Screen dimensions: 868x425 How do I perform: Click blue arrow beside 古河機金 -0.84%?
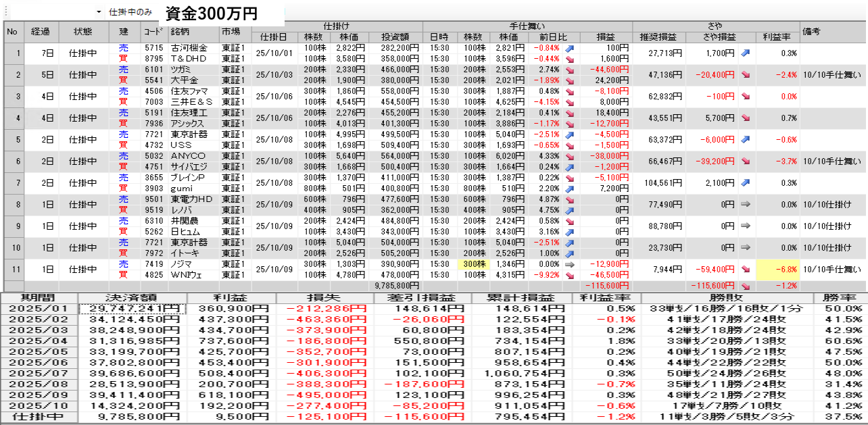coord(569,48)
